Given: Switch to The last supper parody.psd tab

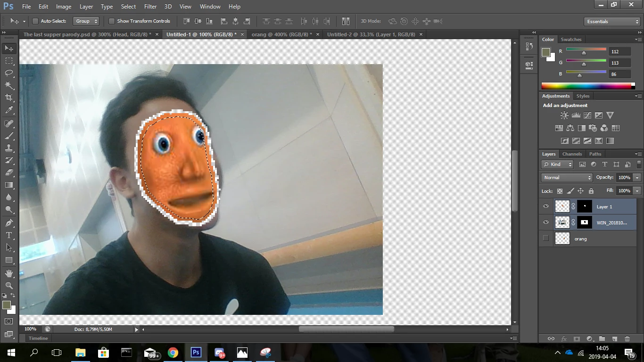Looking at the screenshot, I should [x=87, y=34].
